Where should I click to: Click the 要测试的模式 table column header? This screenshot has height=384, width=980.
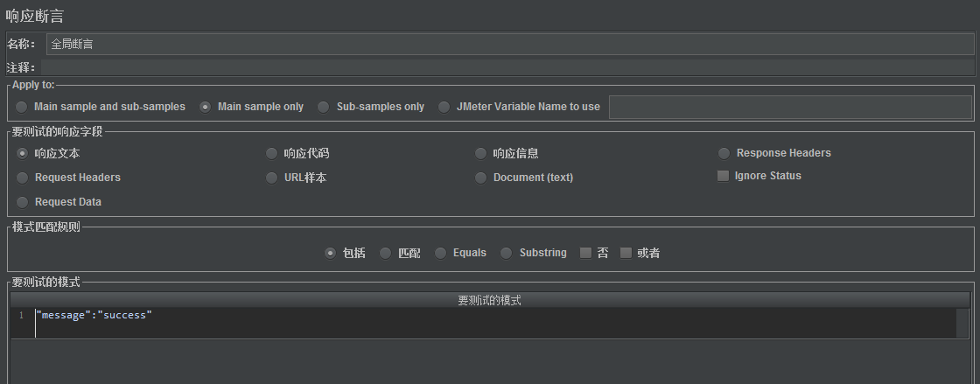click(489, 300)
